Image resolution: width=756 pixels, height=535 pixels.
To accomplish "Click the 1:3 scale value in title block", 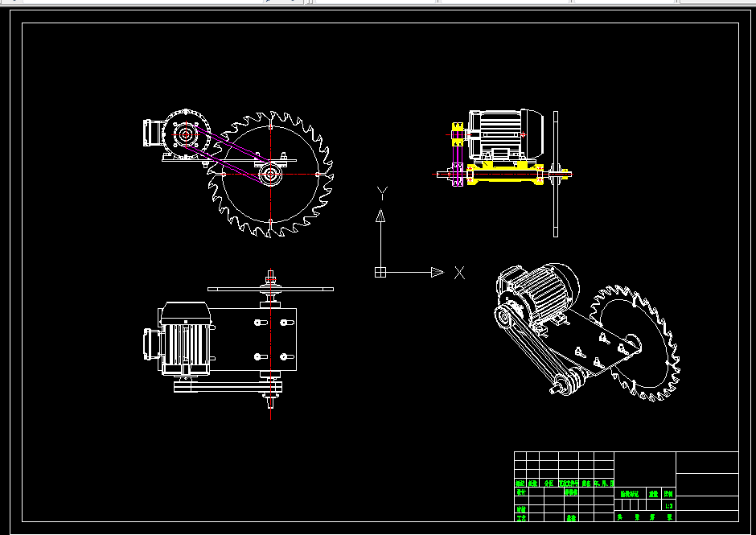I will (x=668, y=506).
